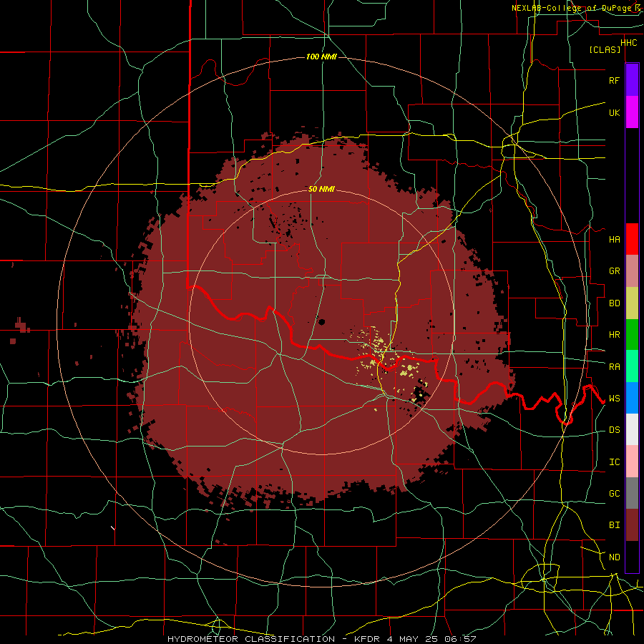644x644 pixels.
Task: Click the 100 NMI range ring label
Action: coord(321,57)
